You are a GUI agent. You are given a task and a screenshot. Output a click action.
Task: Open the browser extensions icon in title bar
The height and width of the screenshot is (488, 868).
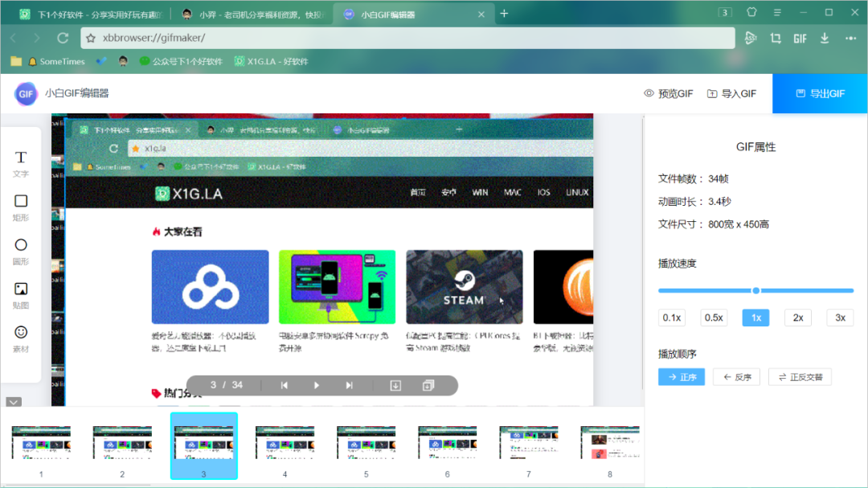(x=751, y=12)
